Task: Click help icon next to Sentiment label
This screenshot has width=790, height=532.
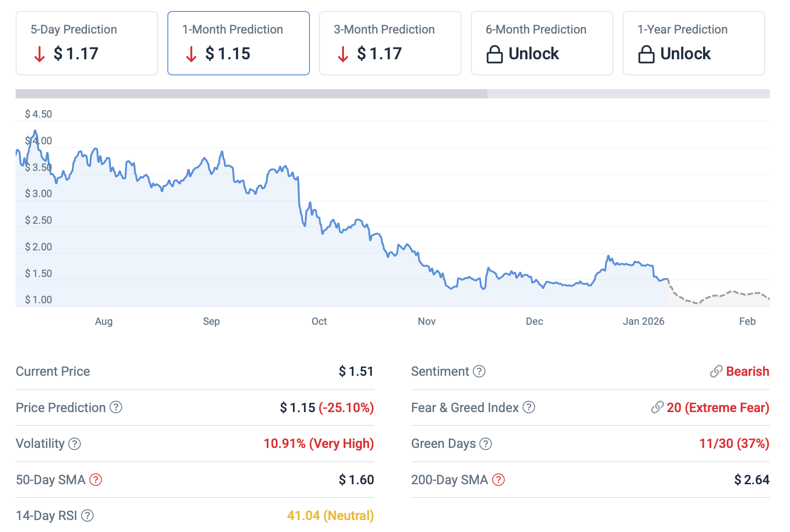Action: coord(479,371)
